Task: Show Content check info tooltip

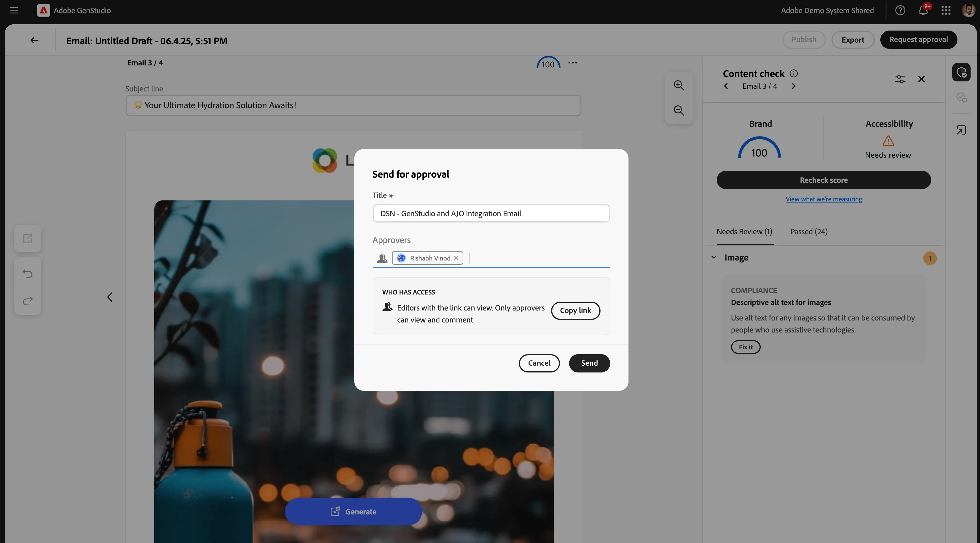Action: click(794, 73)
